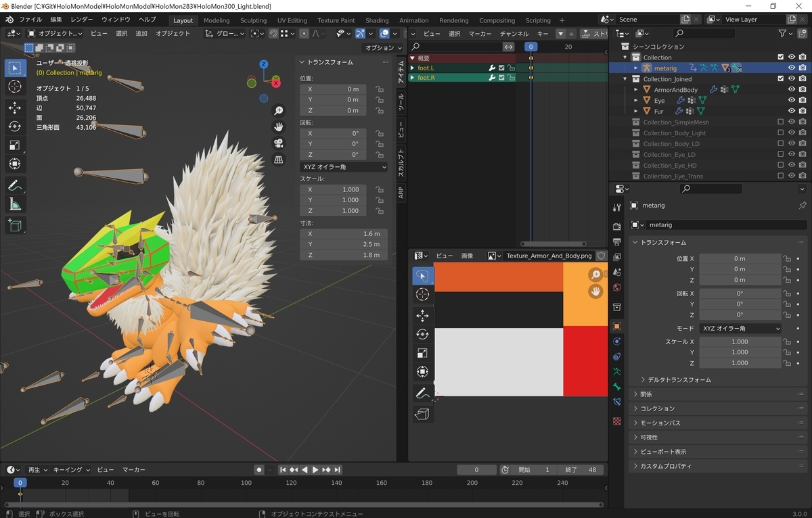Click the camera view icon in viewport
Image resolution: width=812 pixels, height=518 pixels.
click(x=278, y=143)
